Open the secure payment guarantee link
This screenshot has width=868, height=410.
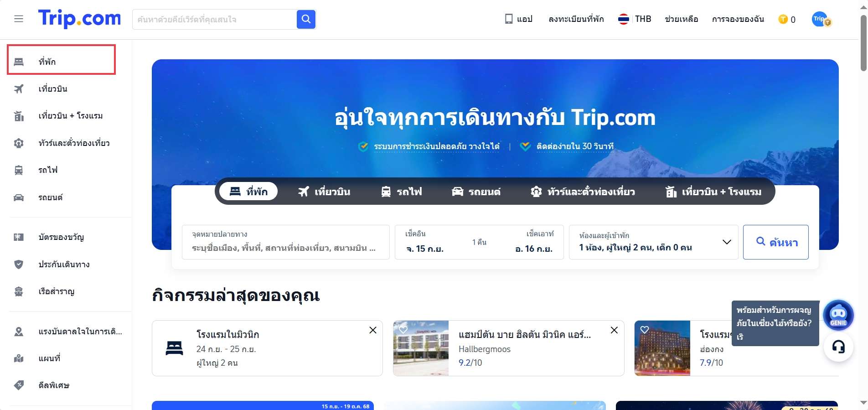pos(437,146)
